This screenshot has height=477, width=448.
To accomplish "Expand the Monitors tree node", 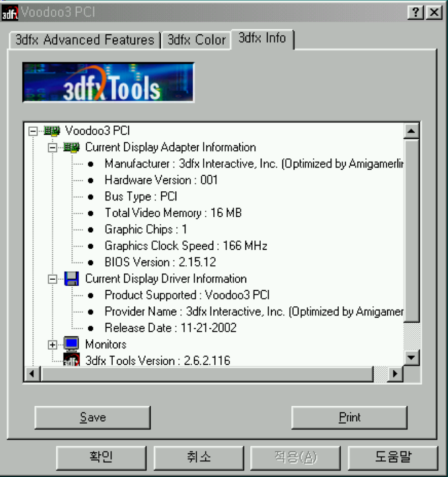I will (53, 344).
